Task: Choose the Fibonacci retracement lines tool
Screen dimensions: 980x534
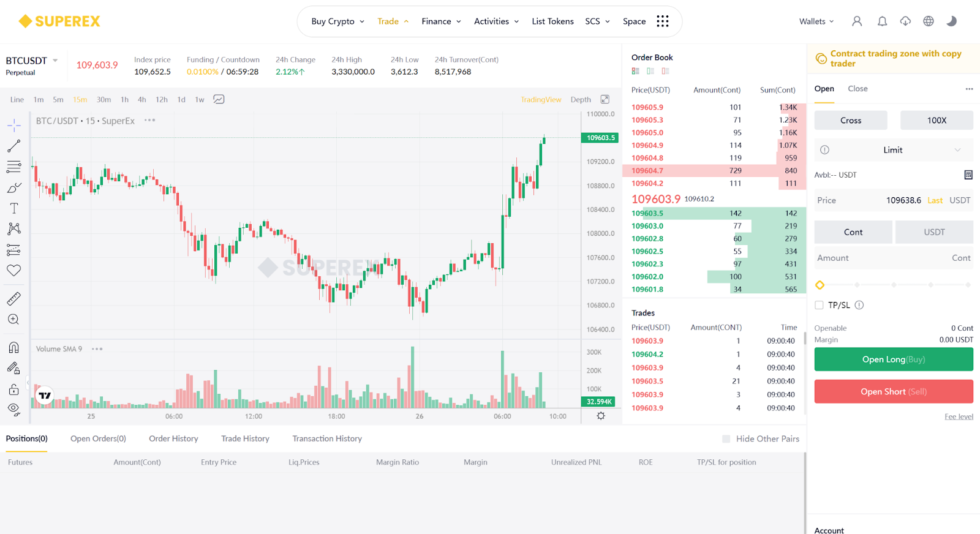Action: pyautogui.click(x=14, y=167)
